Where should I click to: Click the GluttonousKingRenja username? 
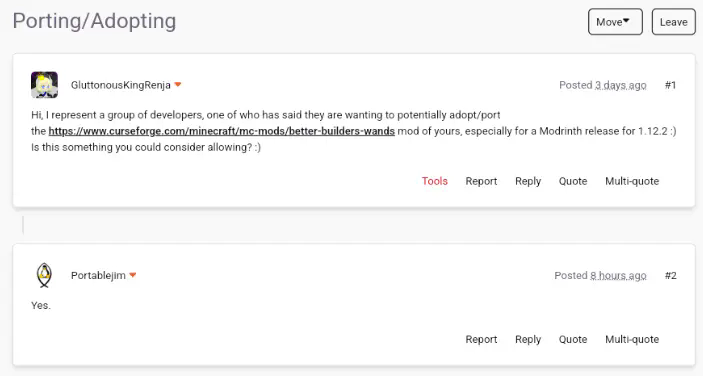tap(121, 85)
